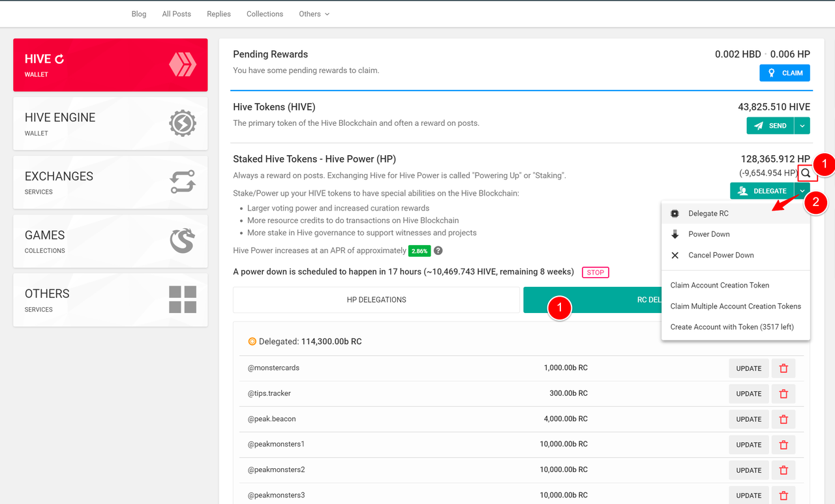Screen dimensions: 835x504
Task: Delete the @monstercards delegation
Action: [x=783, y=368]
